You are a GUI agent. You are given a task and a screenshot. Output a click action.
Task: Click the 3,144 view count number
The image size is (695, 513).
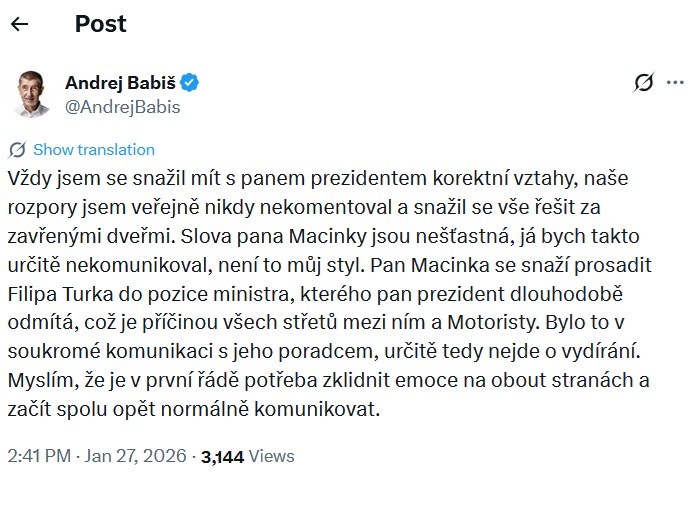pyautogui.click(x=222, y=456)
